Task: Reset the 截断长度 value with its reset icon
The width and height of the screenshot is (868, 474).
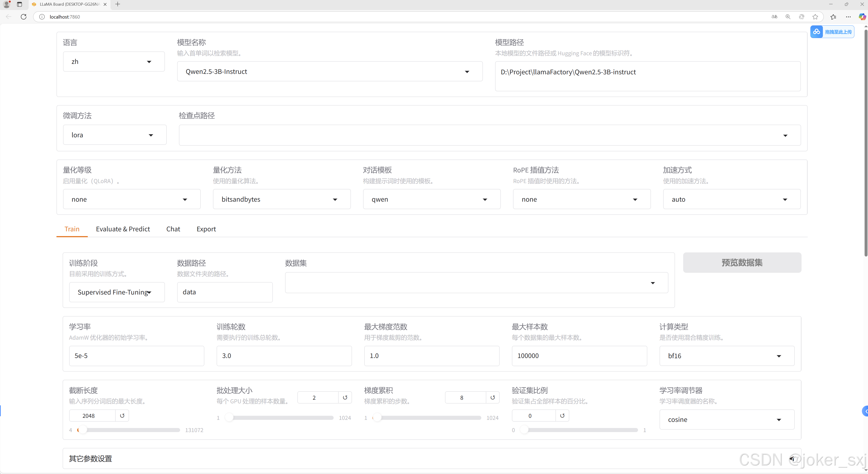Action: (x=122, y=416)
